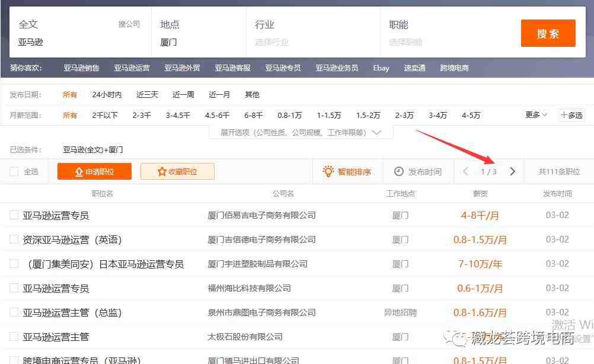594x364 pixels.
Task: Select 所有 in the 月薪范围 filter
Action: pyautogui.click(x=70, y=115)
